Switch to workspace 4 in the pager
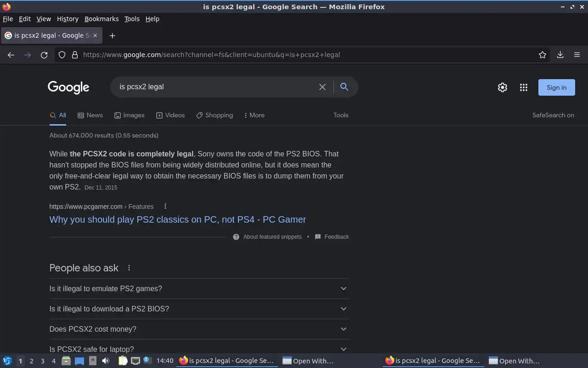 coord(53,361)
